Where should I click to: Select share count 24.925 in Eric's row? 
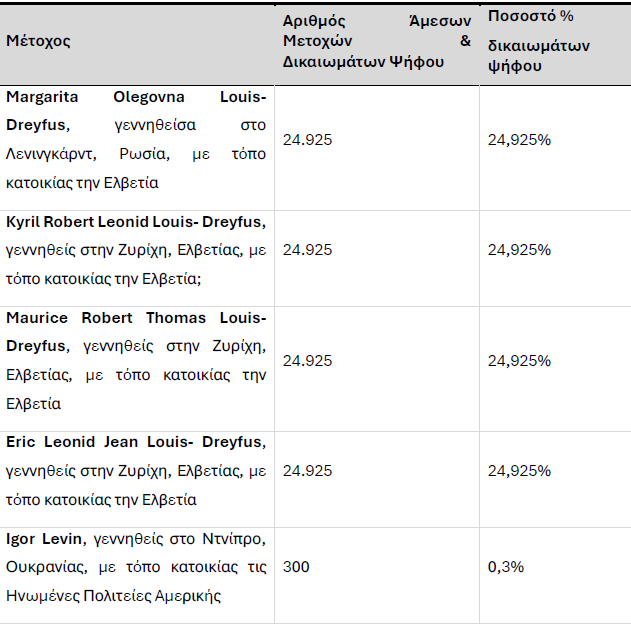307,470
